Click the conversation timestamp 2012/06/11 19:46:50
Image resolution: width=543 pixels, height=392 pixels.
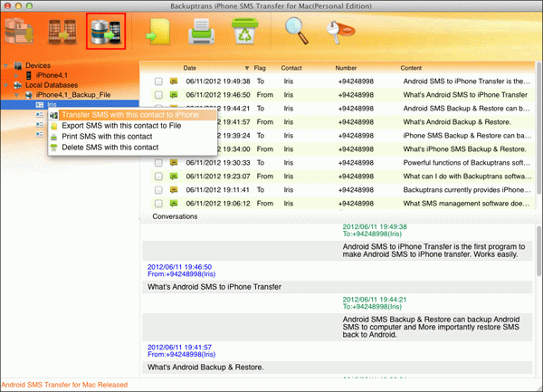[x=179, y=267]
